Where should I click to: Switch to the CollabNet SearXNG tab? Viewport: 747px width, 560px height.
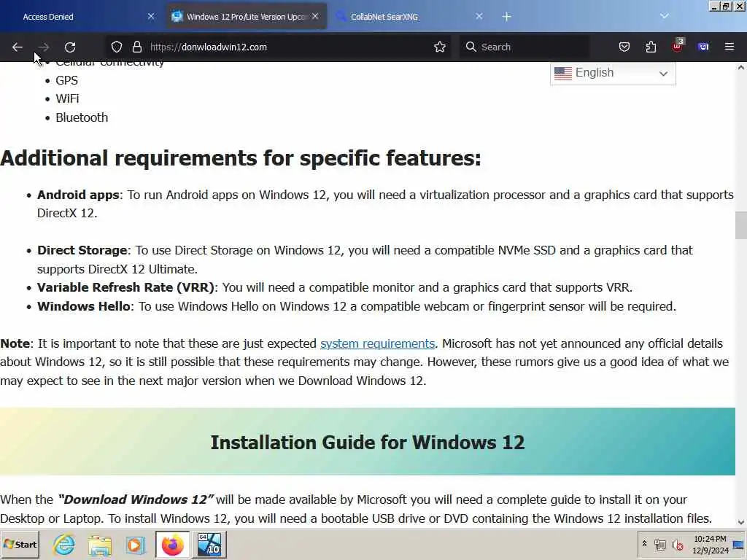410,17
